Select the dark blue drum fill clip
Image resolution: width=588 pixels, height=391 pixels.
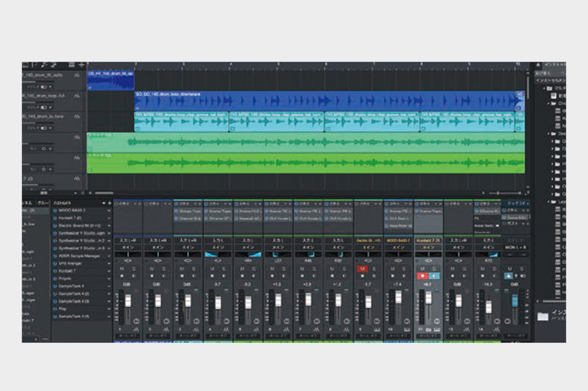(110, 81)
